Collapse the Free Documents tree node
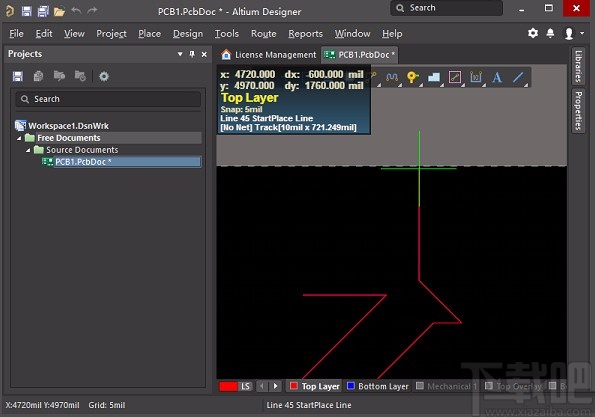 click(19, 138)
